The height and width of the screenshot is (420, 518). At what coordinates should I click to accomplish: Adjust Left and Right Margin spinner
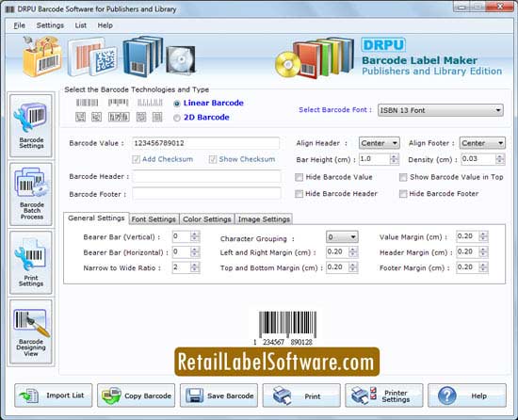(353, 252)
